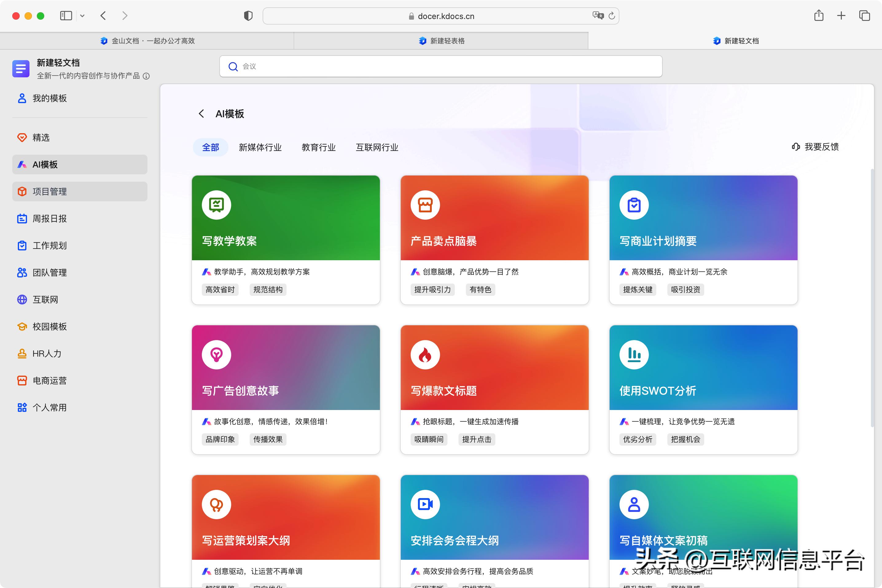Click the back arrow beside AI模板
The height and width of the screenshot is (588, 882).
coord(201,114)
